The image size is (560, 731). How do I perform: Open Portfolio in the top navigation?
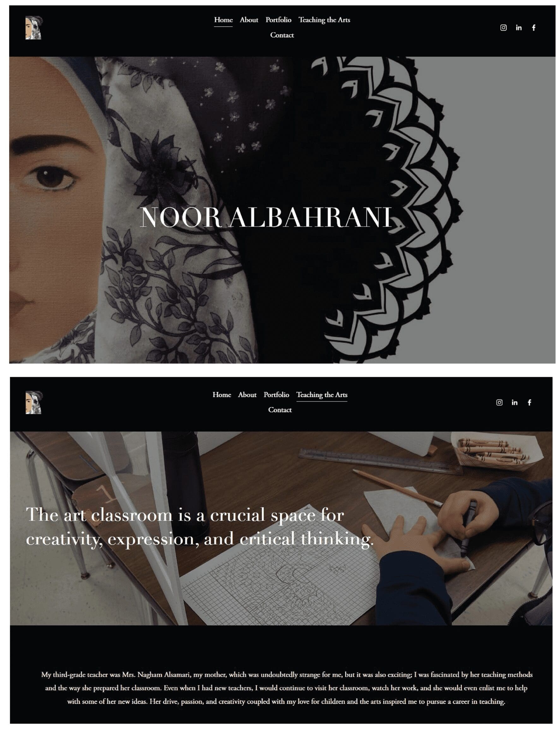278,20
